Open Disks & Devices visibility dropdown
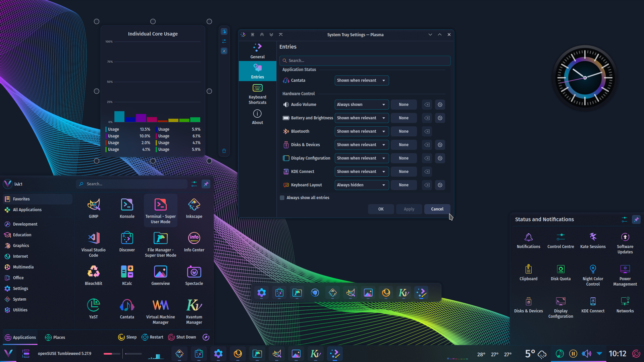The height and width of the screenshot is (362, 644). [x=362, y=145]
